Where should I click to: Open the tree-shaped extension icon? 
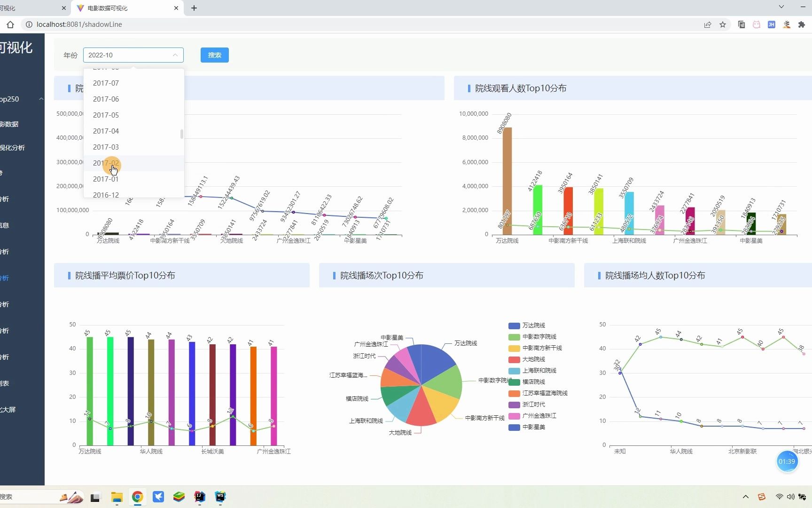(787, 24)
